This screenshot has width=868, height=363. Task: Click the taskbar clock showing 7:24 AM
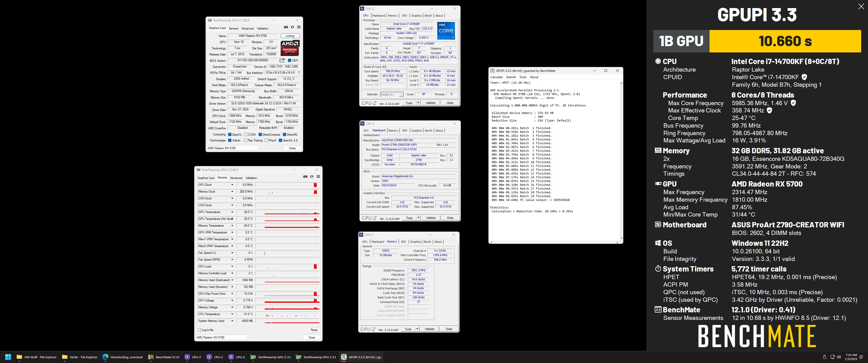click(x=851, y=357)
